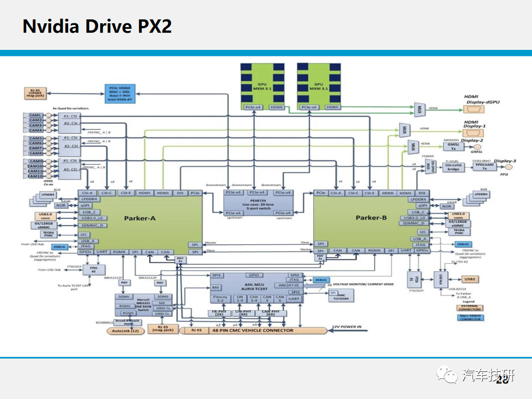The width and height of the screenshot is (532, 399).
Task: Click the 6x Quad De-serializers label
Action: tap(70, 108)
